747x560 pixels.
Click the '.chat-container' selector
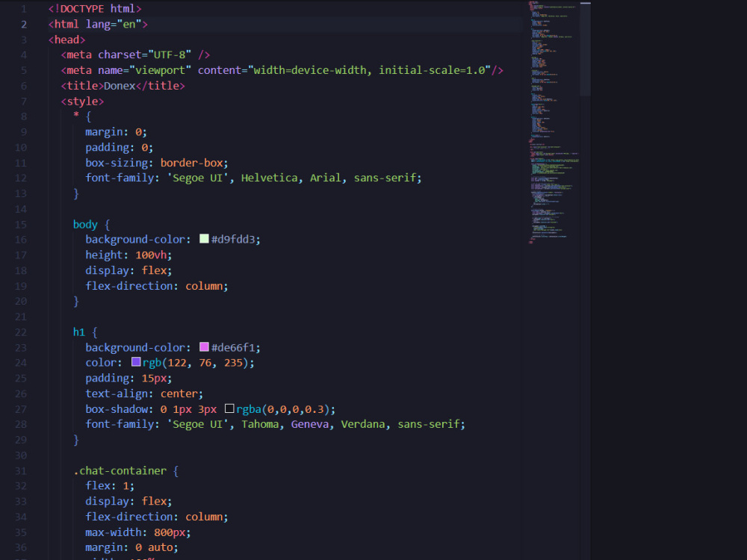tap(120, 470)
